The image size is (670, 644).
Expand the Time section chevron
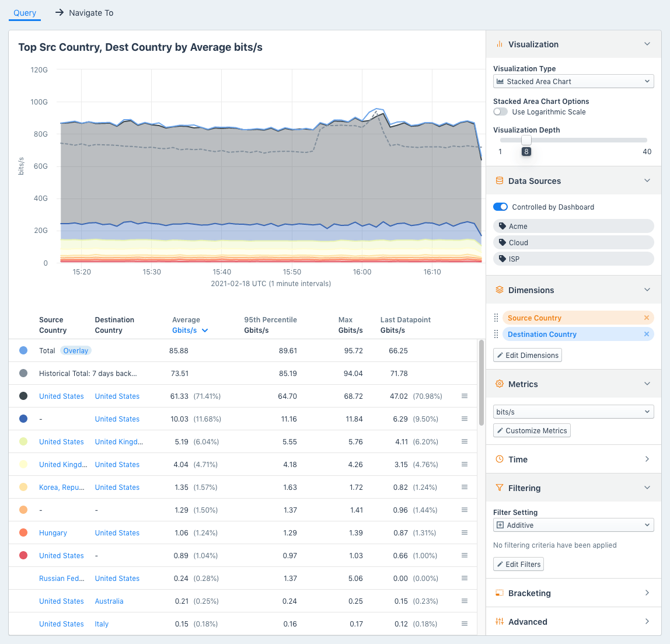click(647, 459)
